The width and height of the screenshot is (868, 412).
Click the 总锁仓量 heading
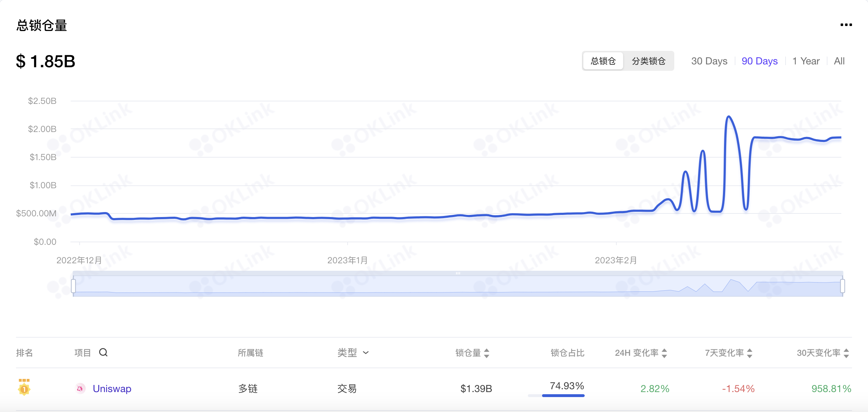pyautogui.click(x=42, y=26)
